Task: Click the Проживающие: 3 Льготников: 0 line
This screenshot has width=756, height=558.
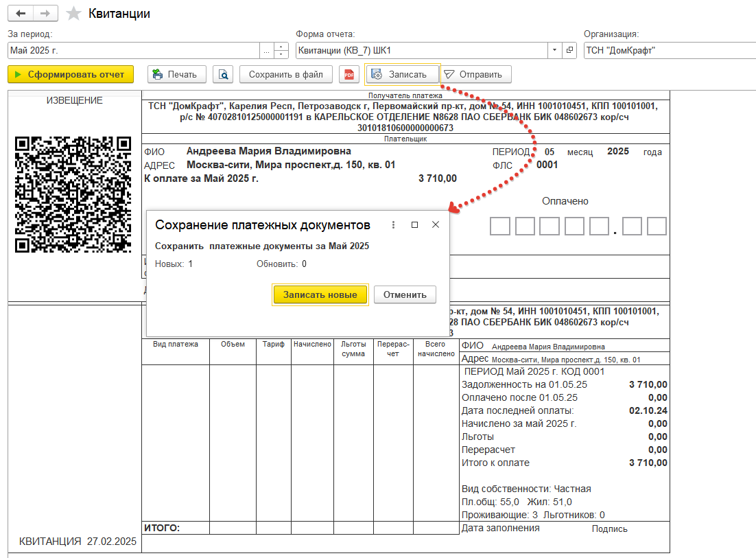Action: pyautogui.click(x=533, y=515)
